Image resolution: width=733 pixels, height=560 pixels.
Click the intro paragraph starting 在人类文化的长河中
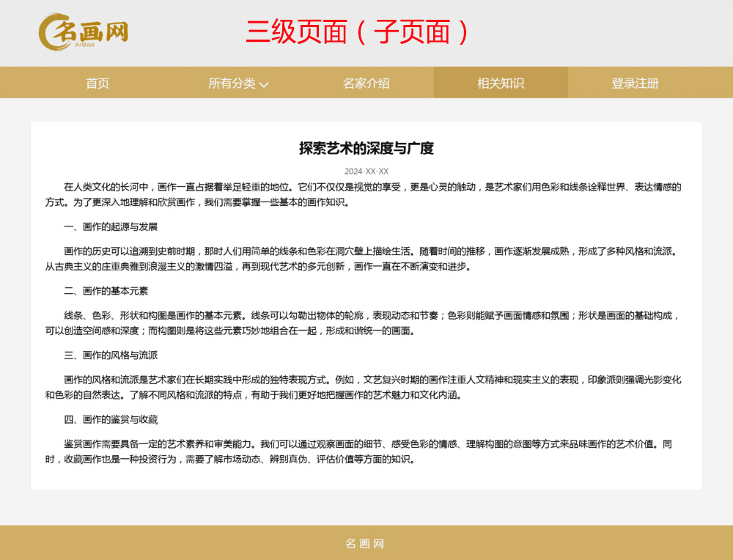pos(363,194)
